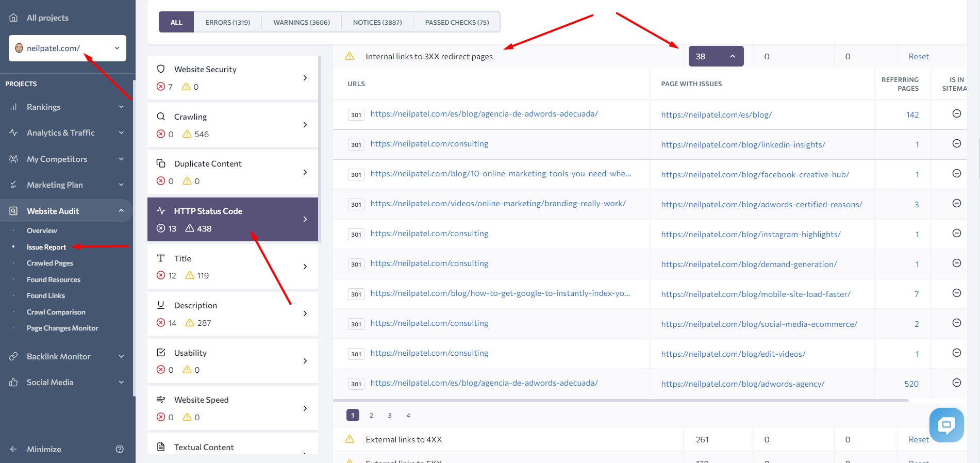The width and height of the screenshot is (980, 463).
Task: Open the Website Security category
Action: (x=232, y=77)
